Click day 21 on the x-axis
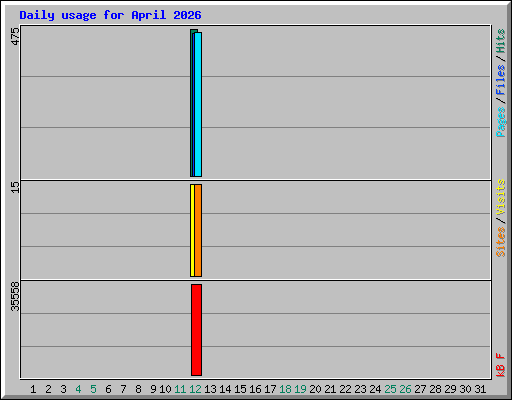 330,389
